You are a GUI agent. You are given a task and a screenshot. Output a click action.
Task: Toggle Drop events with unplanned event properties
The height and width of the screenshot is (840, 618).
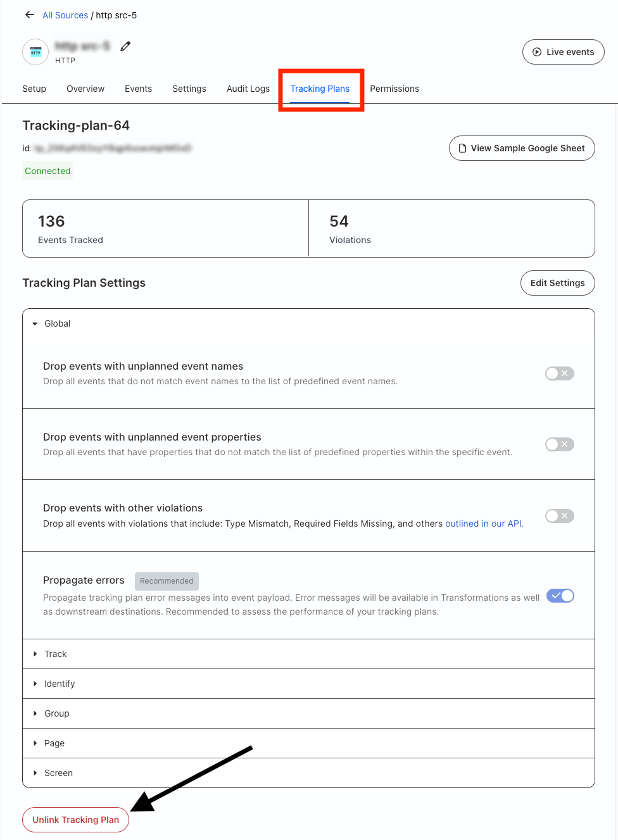(560, 444)
